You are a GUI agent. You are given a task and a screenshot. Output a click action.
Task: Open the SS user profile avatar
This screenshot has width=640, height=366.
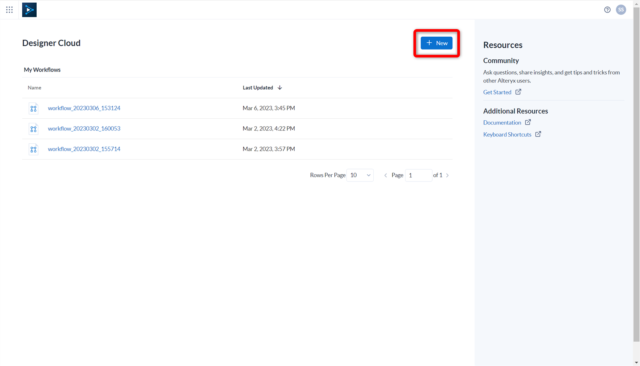[x=621, y=10]
